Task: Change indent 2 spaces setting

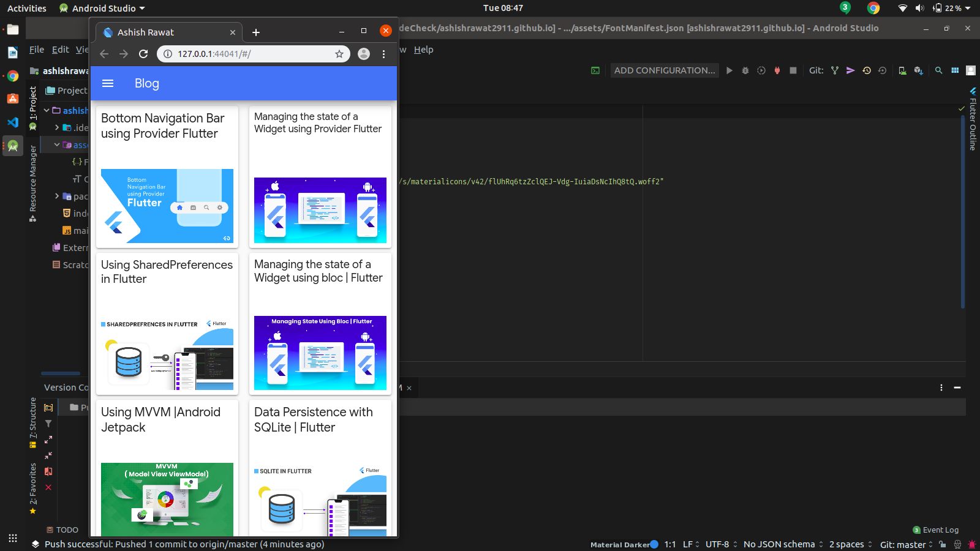Action: (x=851, y=544)
